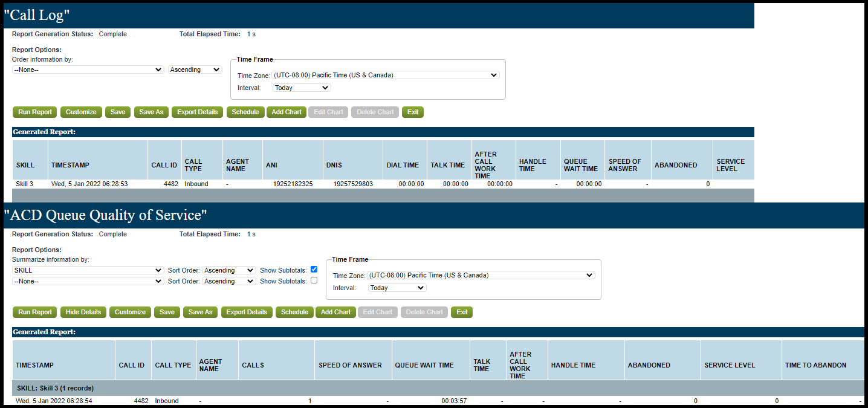
Task: Run Report in the Call Log section
Action: [x=35, y=112]
